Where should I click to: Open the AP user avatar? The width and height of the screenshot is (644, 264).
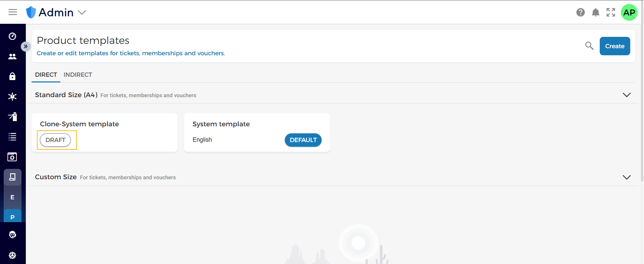[629, 12]
